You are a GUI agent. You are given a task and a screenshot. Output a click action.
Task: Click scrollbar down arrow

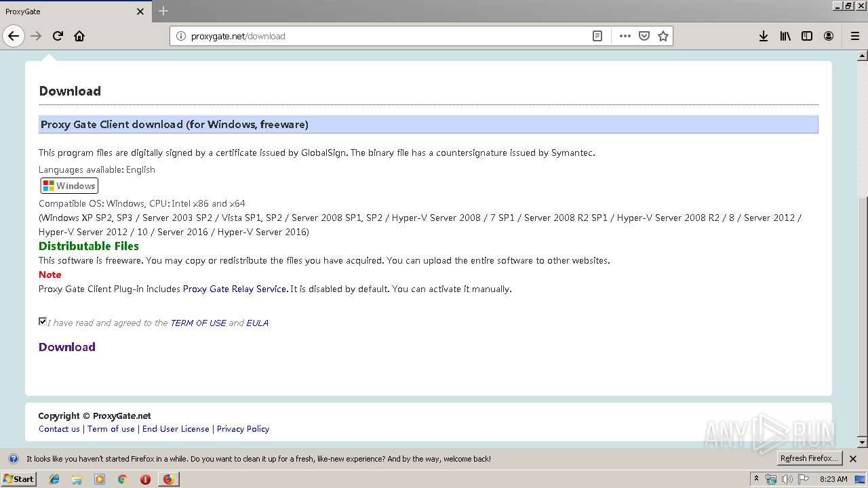(863, 443)
